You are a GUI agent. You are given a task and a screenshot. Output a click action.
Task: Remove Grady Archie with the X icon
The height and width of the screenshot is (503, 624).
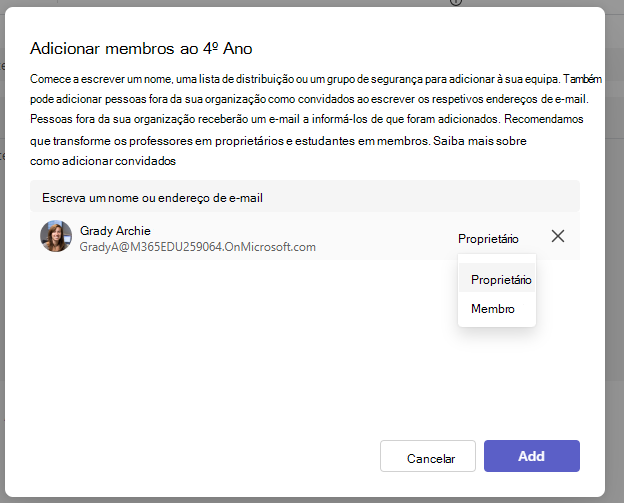coord(558,236)
